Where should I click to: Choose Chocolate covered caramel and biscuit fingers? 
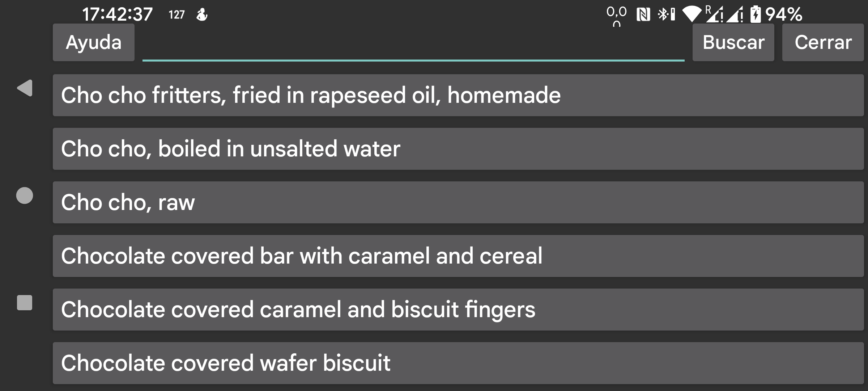[x=458, y=310]
